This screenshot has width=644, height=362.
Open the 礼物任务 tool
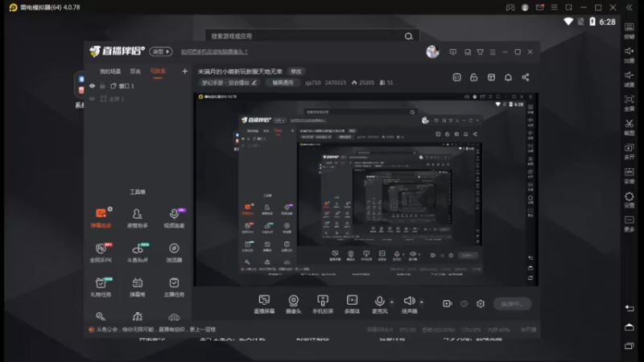click(101, 287)
